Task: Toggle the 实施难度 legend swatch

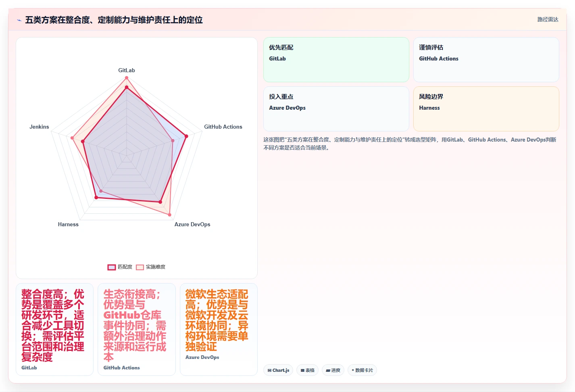Action: coord(140,267)
